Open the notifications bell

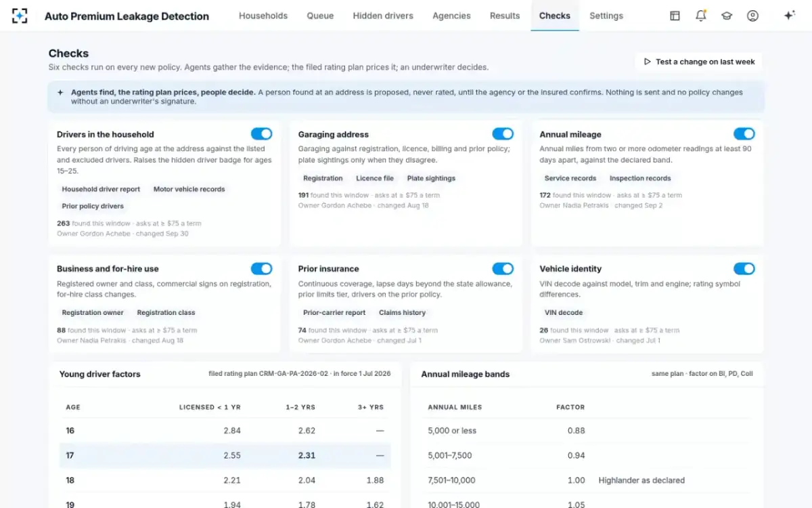tap(701, 16)
